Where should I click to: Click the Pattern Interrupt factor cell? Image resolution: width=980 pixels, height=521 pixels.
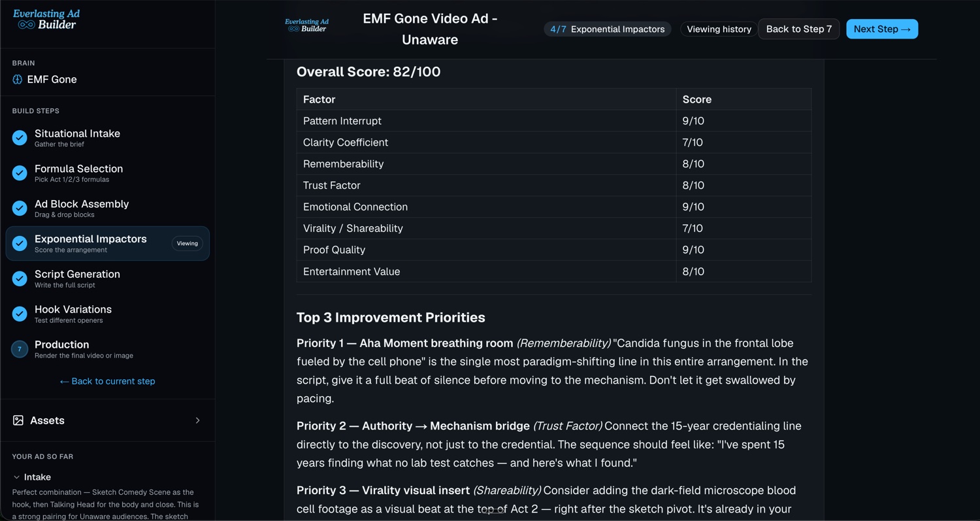pos(486,121)
